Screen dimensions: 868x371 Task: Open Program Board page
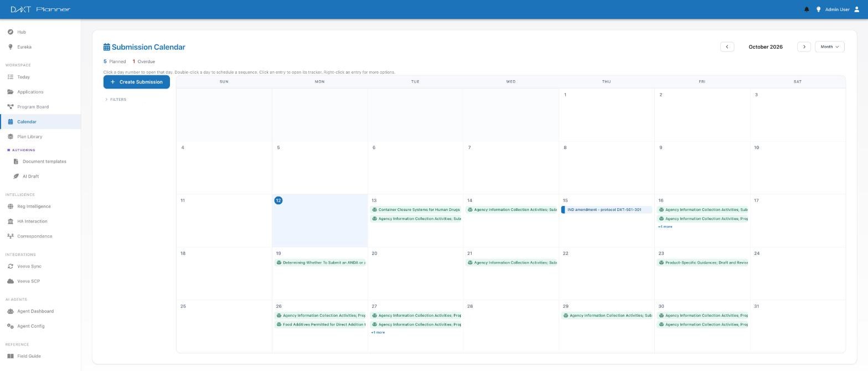40,107
